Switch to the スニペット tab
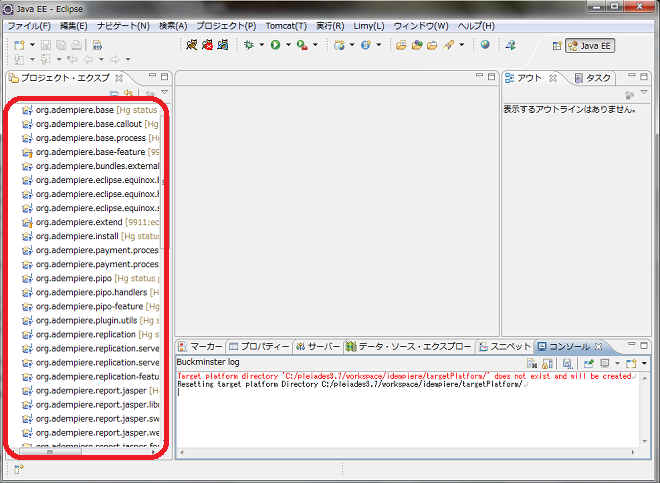660x483 pixels. [505, 347]
